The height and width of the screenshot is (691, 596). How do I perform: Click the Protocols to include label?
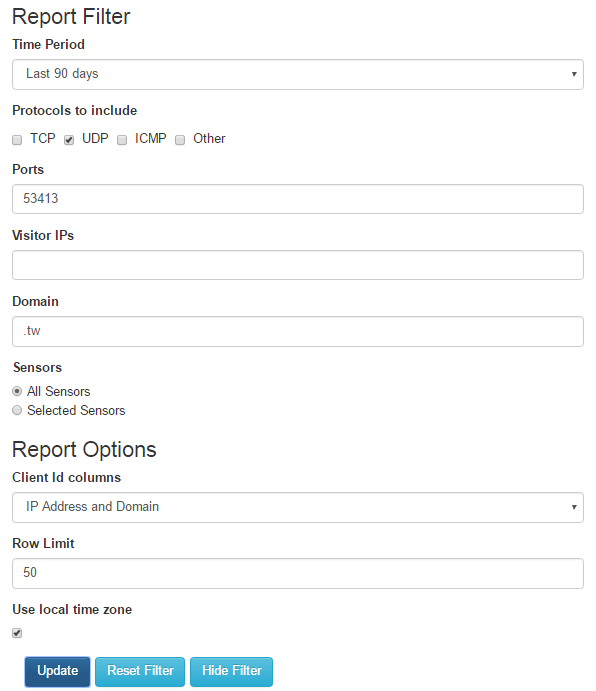[74, 111]
